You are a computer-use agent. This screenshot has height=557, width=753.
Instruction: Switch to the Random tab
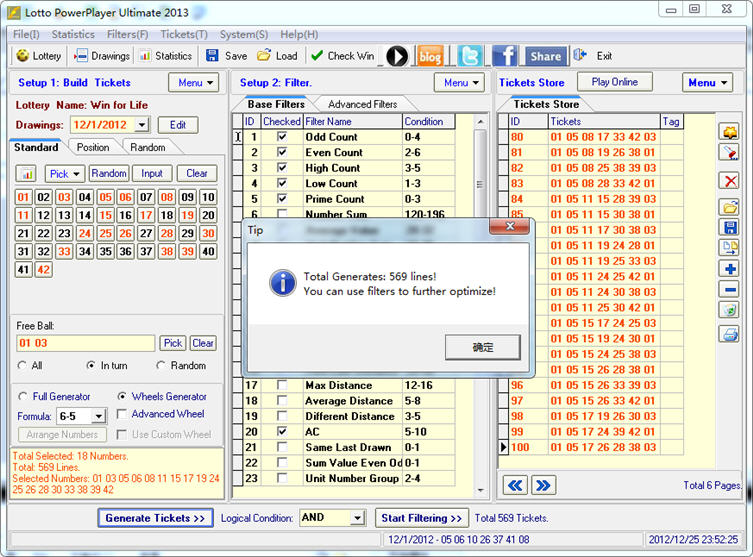148,147
